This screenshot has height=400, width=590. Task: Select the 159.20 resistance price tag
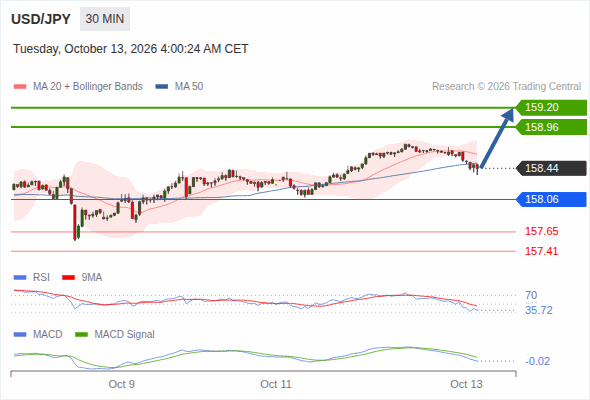pyautogui.click(x=551, y=107)
